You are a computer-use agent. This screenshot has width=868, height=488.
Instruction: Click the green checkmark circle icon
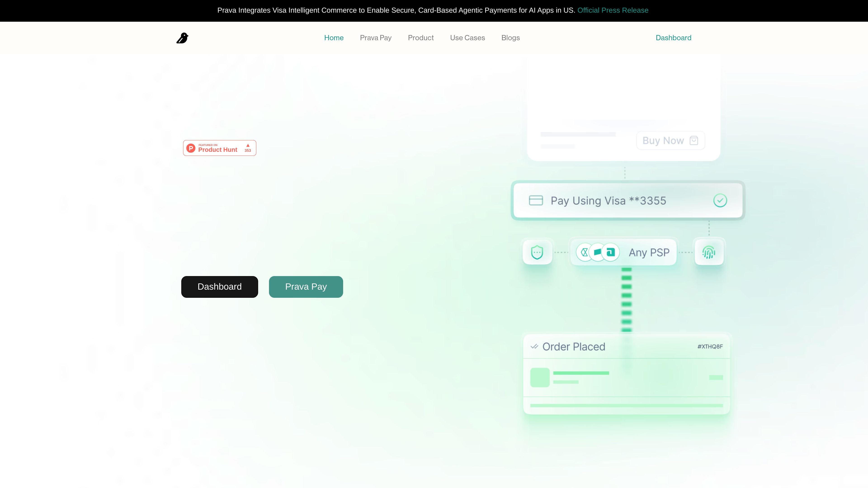click(720, 200)
